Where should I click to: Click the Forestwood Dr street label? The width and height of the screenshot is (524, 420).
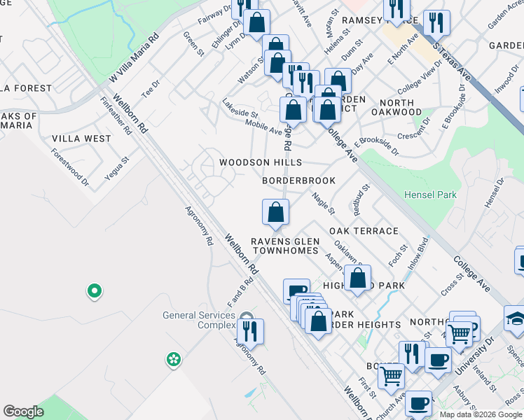pyautogui.click(x=70, y=167)
